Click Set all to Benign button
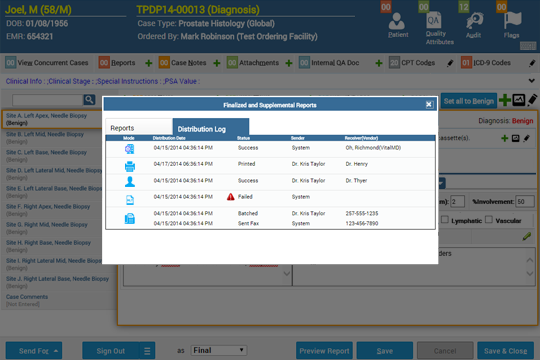 469,101
